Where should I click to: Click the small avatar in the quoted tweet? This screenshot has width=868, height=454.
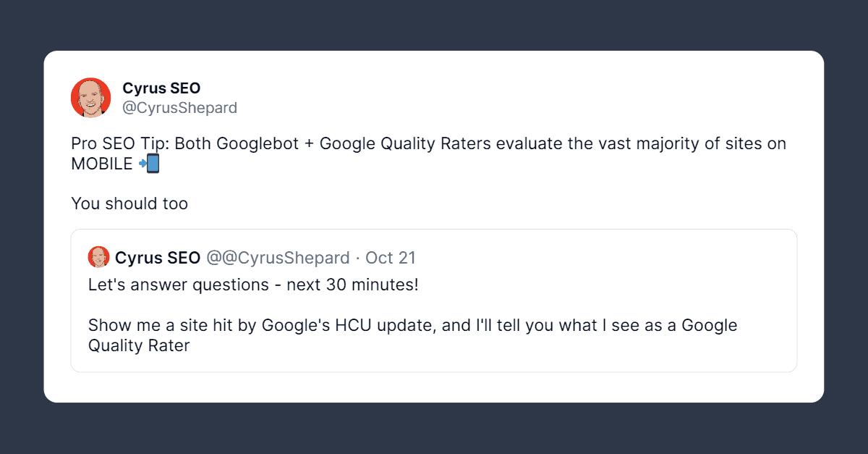(98, 257)
